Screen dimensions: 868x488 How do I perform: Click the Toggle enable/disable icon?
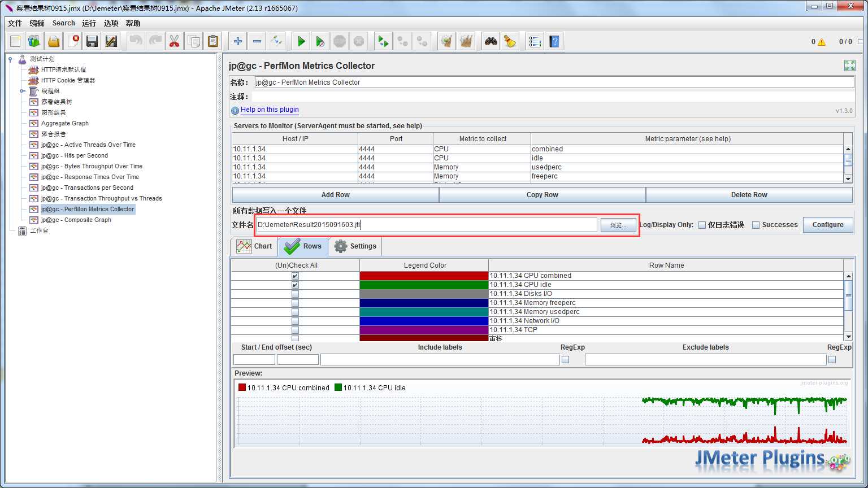[276, 41]
